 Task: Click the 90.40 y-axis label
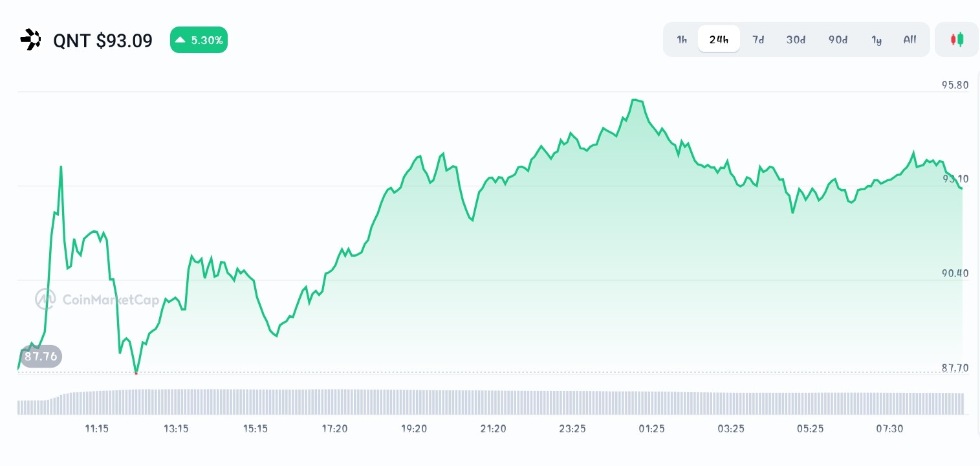(x=955, y=273)
